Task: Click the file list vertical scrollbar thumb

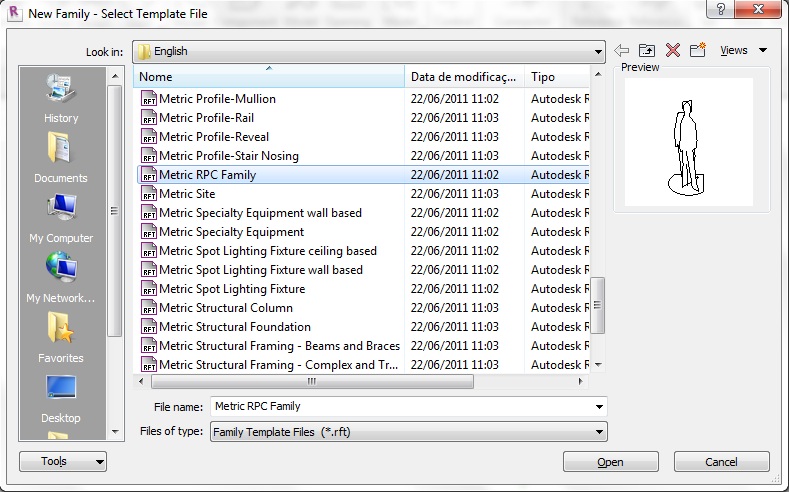Action: [597, 305]
